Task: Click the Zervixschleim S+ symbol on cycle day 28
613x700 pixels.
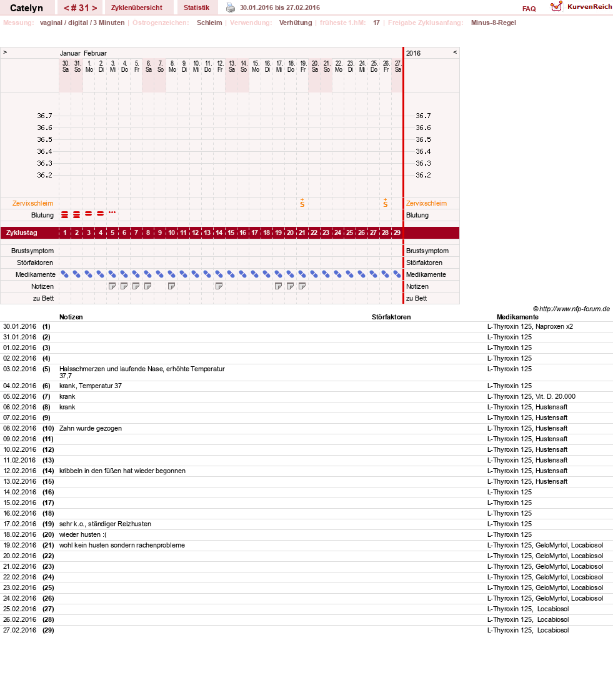Action: (x=386, y=203)
